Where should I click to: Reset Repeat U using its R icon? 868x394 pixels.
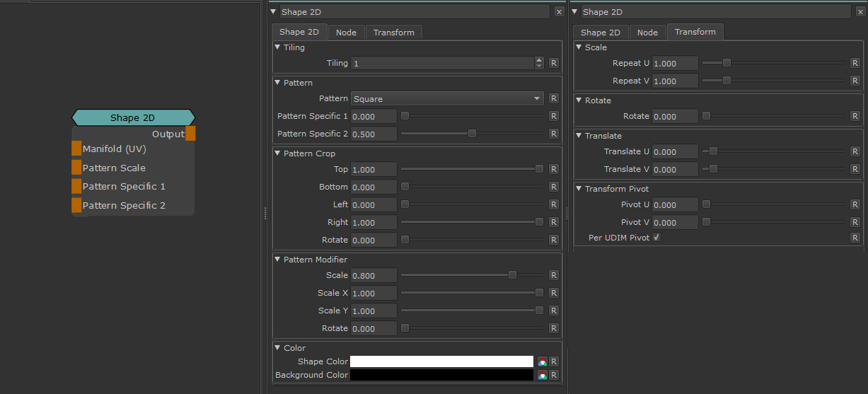[x=855, y=63]
